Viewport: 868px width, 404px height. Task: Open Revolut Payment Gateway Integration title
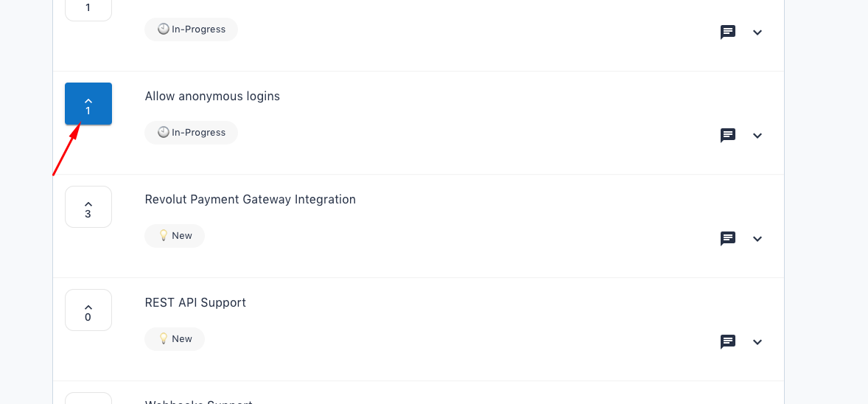(x=251, y=200)
